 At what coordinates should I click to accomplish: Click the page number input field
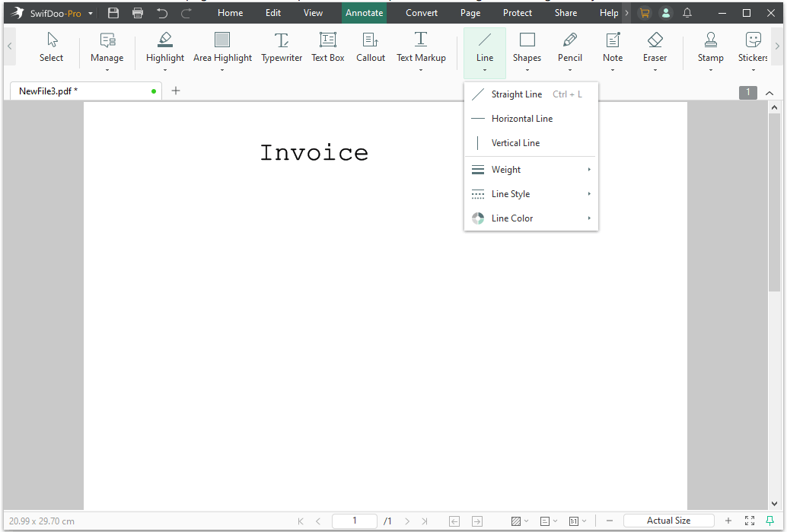click(x=354, y=521)
